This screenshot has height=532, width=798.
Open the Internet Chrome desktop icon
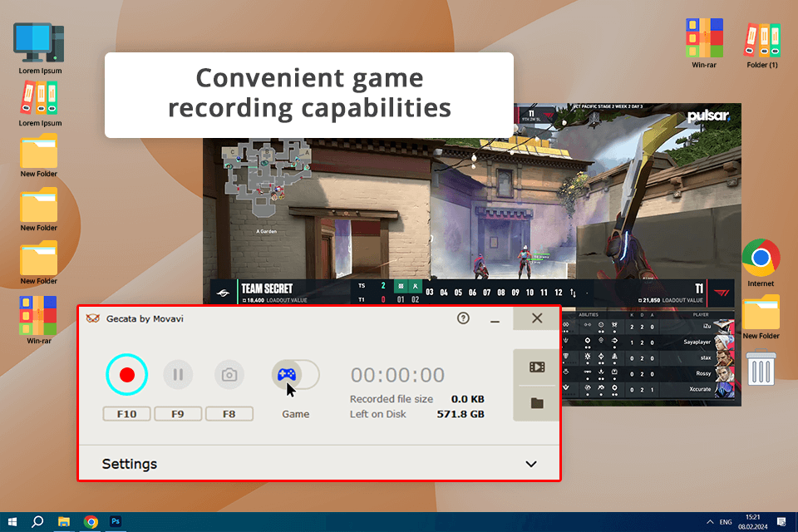761,264
